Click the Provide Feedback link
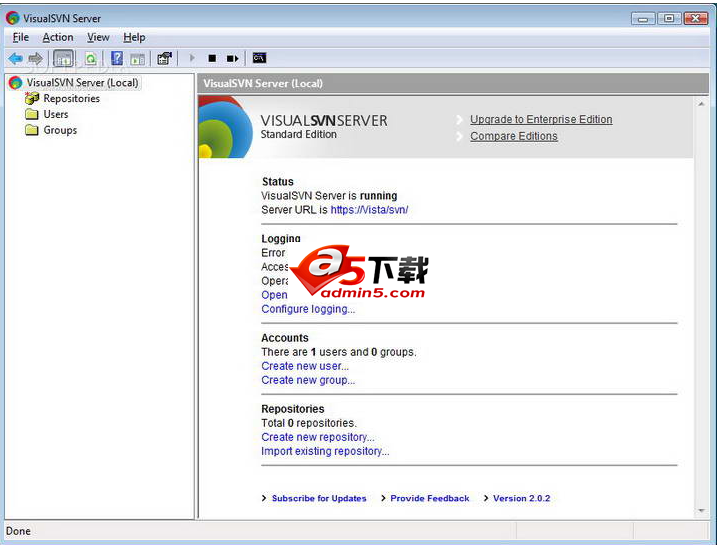Screen dimensions: 718x545 (x=430, y=498)
